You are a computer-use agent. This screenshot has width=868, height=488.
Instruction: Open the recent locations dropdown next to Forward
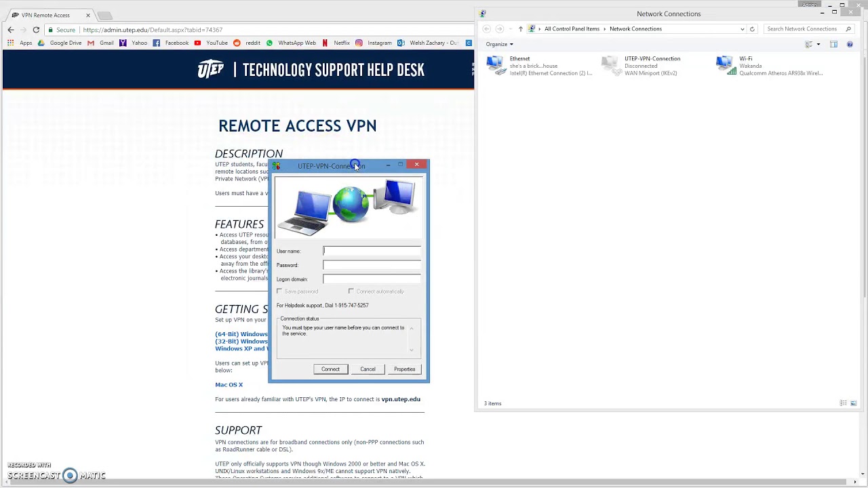[x=510, y=28]
